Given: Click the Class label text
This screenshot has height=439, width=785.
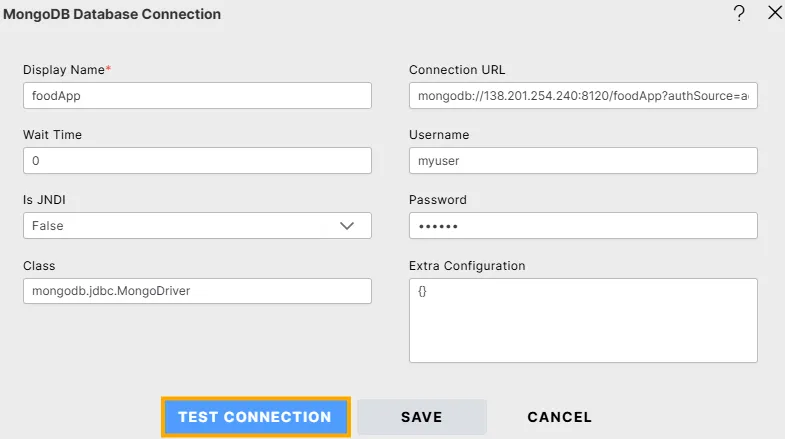Looking at the screenshot, I should click(39, 266).
